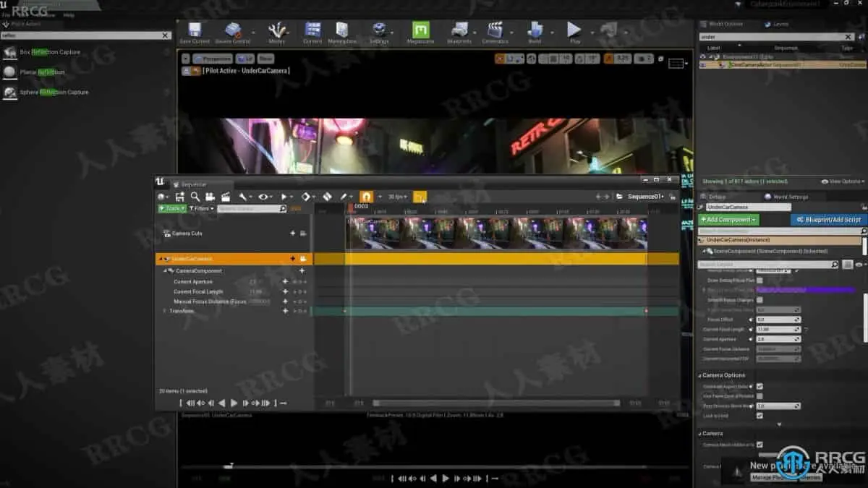The height and width of the screenshot is (488, 868).
Task: Open Modes toolbar button
Action: [x=276, y=33]
